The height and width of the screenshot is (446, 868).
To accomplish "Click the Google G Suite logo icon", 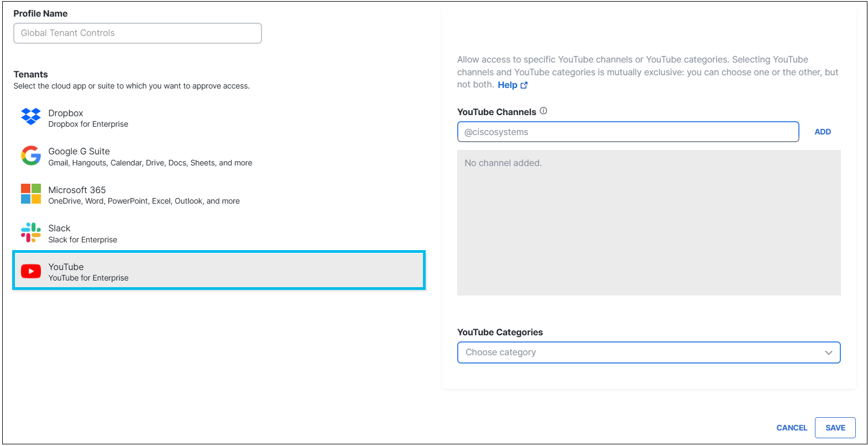I will 31,155.
